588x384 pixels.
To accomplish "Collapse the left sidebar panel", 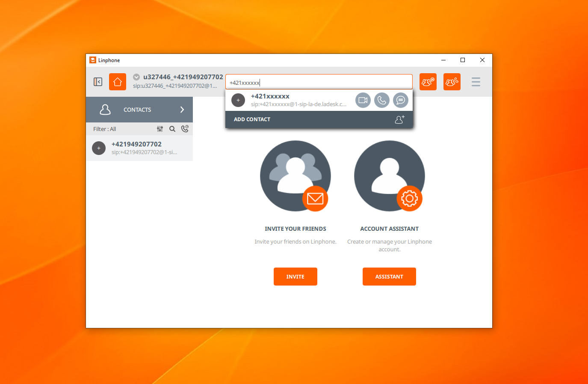I will coord(98,82).
